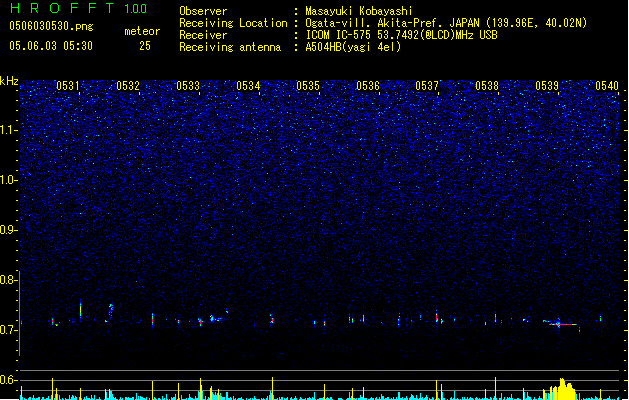Screen dimensions: 629x400
Task: Click the 0532 time marker
Action: pos(128,86)
